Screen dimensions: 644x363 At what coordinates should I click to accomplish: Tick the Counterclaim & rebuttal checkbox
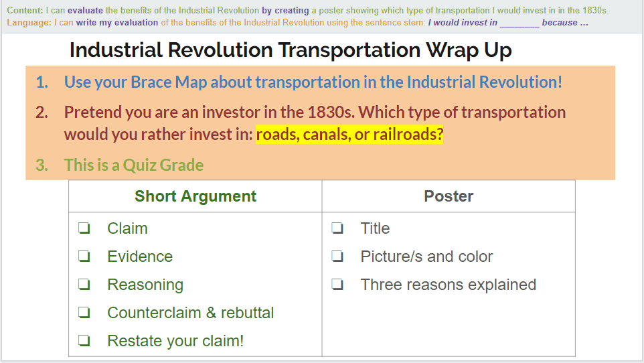(84, 313)
